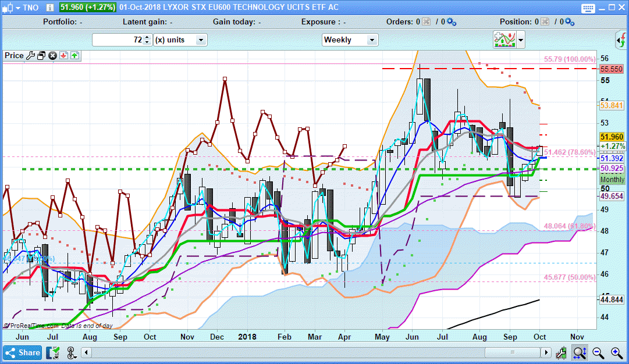Zoom in on the chart
The width and height of the screenshot is (629, 364).
617,353
